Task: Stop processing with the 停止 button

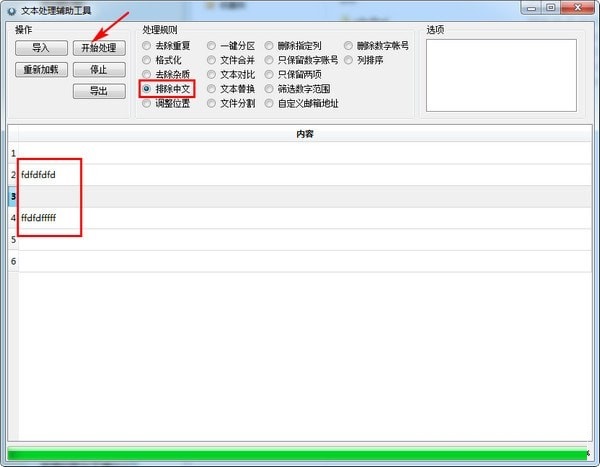Action: point(99,70)
